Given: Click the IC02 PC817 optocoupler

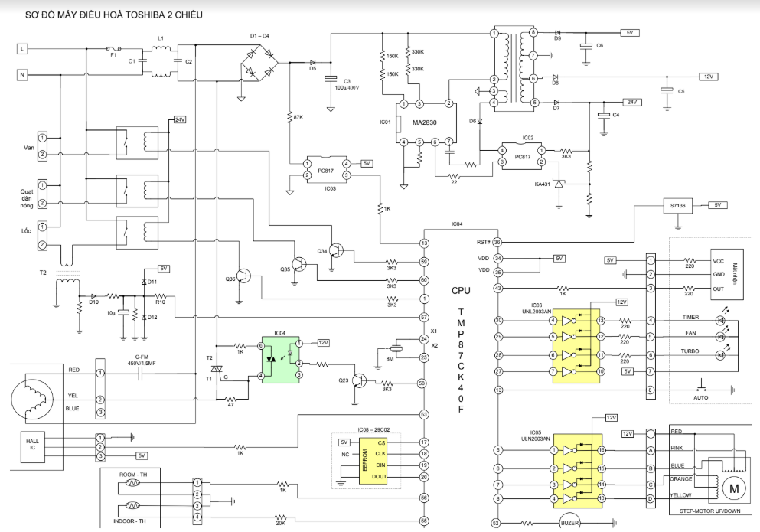Looking at the screenshot, I should coord(522,157).
